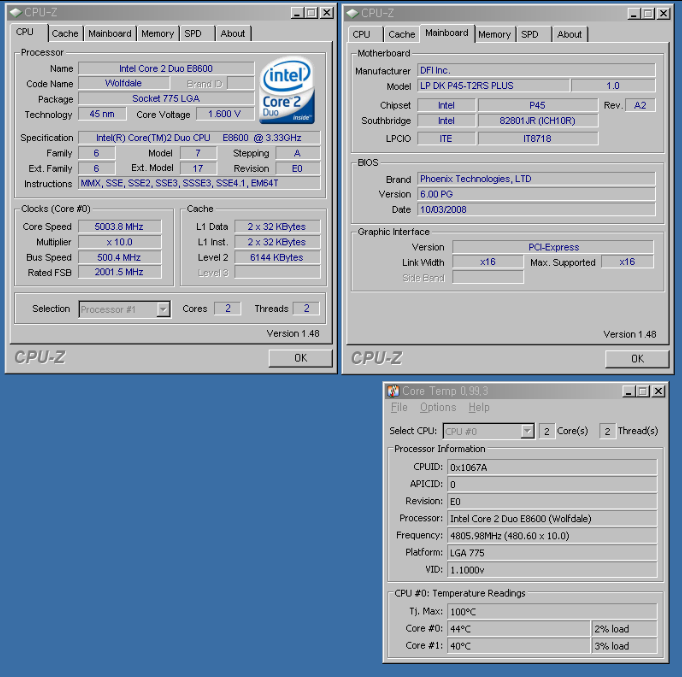Viewport: 682px width, 677px height.
Task: Open the Help menu in Core Temp
Action: (479, 407)
